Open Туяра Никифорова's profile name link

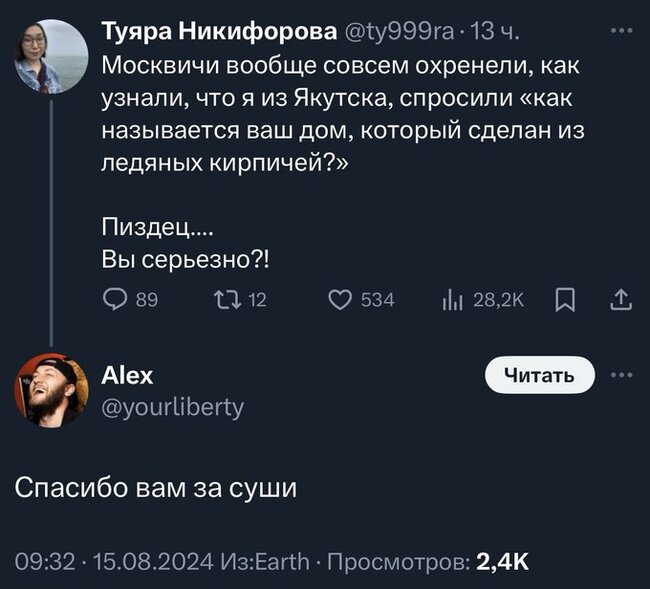220,33
